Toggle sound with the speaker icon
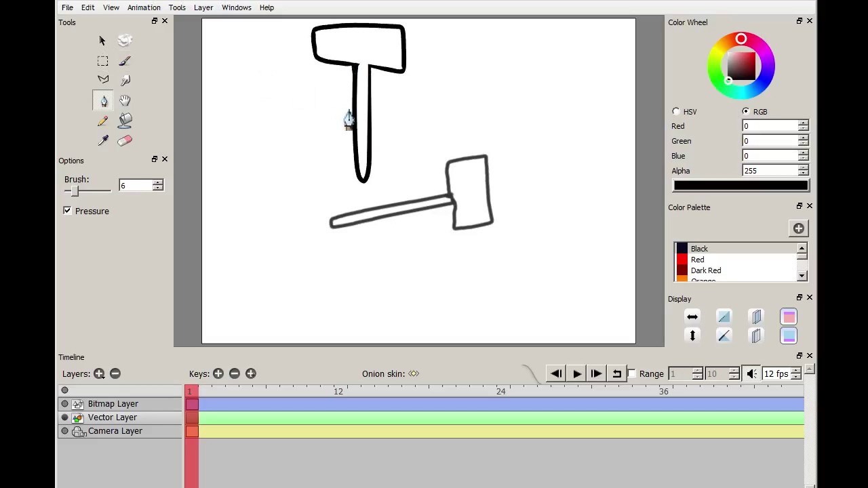 752,374
